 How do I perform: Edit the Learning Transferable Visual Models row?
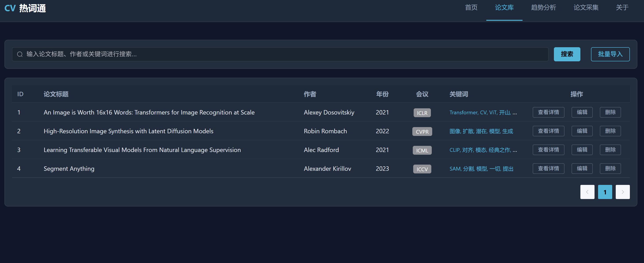click(582, 150)
